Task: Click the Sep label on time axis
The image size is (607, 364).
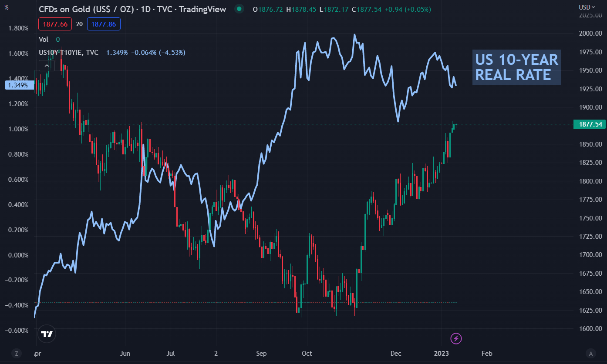Action: (261, 354)
